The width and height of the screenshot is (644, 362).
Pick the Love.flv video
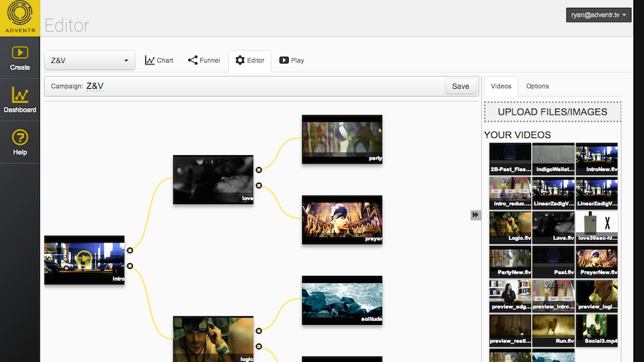click(x=553, y=227)
